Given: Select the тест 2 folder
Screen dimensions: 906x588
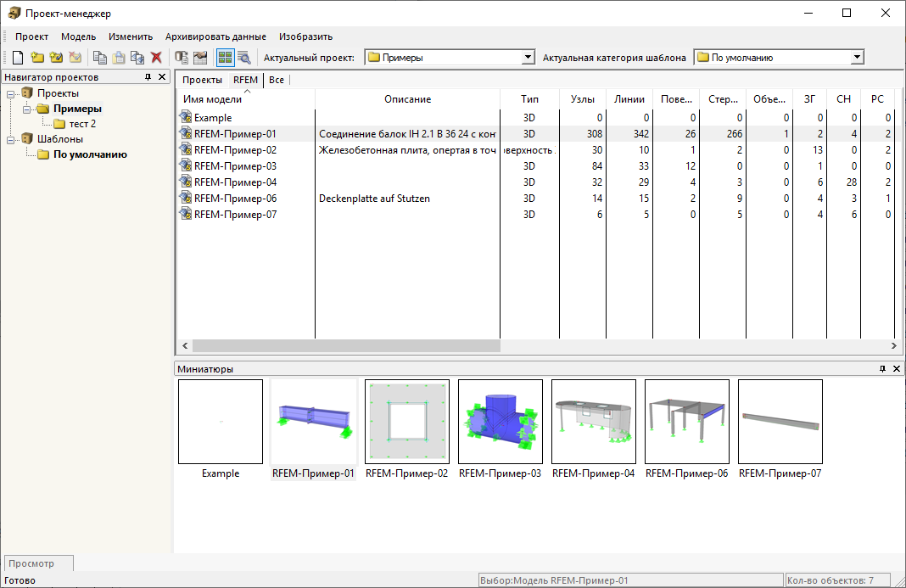Looking at the screenshot, I should 82,124.
